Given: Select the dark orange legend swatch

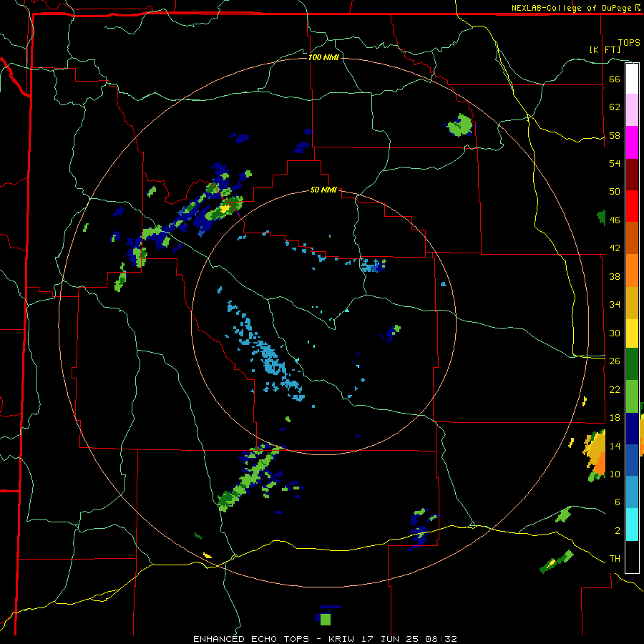Looking at the screenshot, I should 632,238.
